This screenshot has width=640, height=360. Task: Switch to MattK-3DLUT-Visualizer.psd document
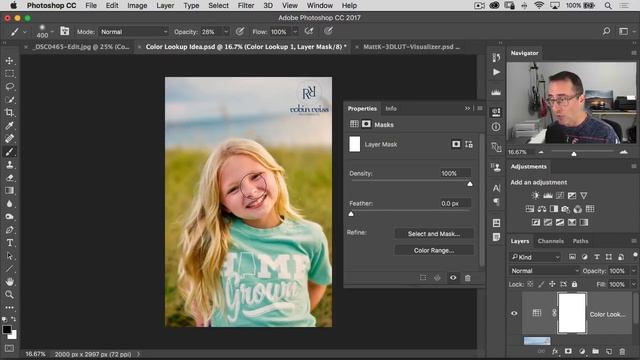[x=411, y=47]
